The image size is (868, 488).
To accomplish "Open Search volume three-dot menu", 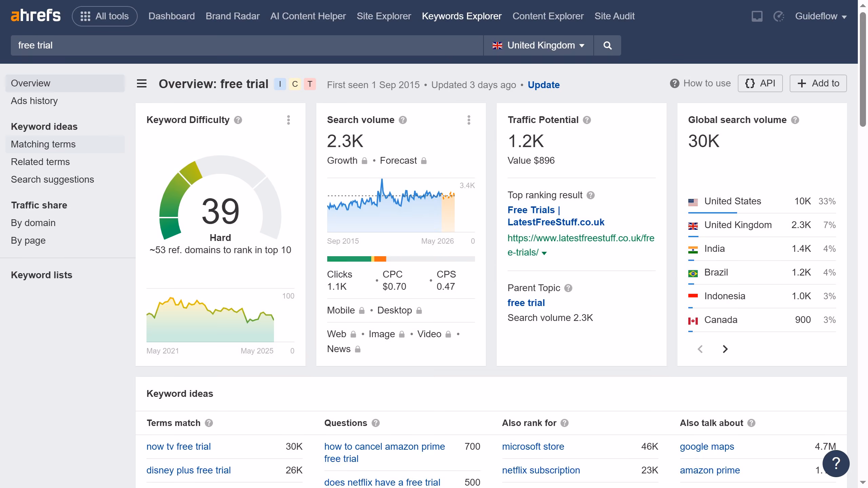I will point(469,120).
